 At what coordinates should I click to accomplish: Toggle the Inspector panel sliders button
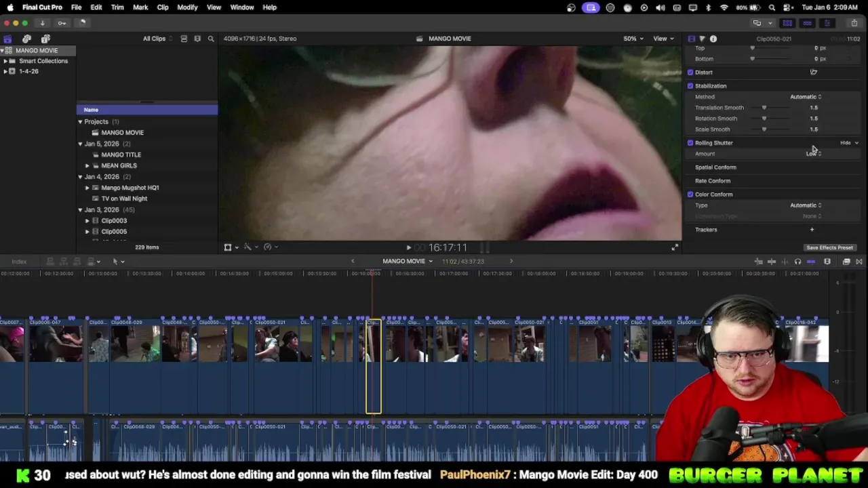point(827,23)
